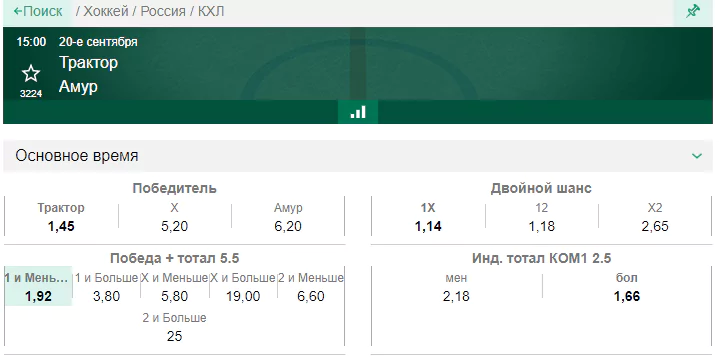Open Россия breadcrumb link

click(x=163, y=11)
